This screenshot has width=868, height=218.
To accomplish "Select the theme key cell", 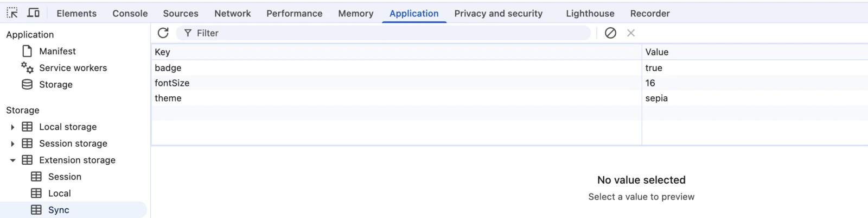I will tap(396, 98).
